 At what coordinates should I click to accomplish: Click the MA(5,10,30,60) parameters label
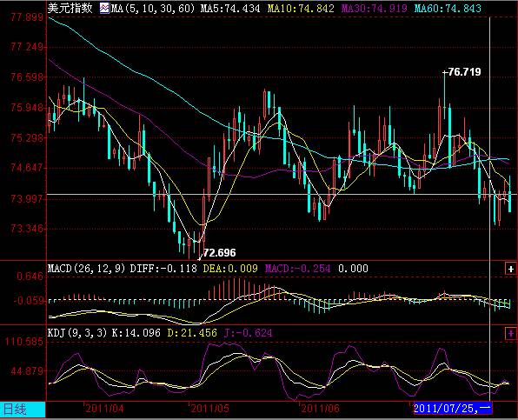(x=153, y=9)
